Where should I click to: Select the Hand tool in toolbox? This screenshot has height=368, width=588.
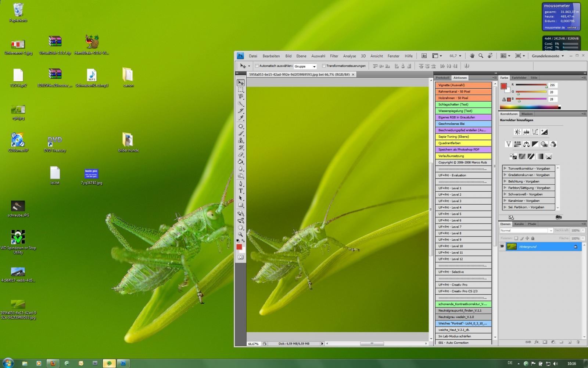click(241, 227)
